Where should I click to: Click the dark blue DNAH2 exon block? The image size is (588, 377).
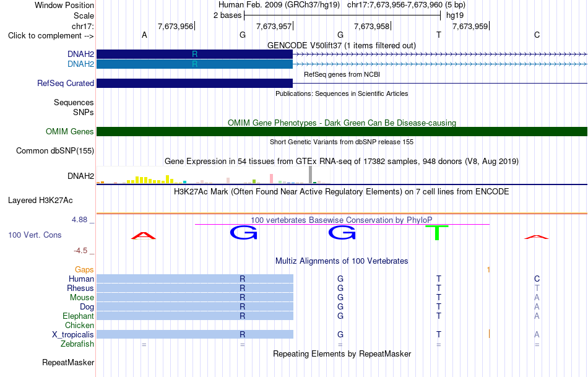[x=194, y=54]
